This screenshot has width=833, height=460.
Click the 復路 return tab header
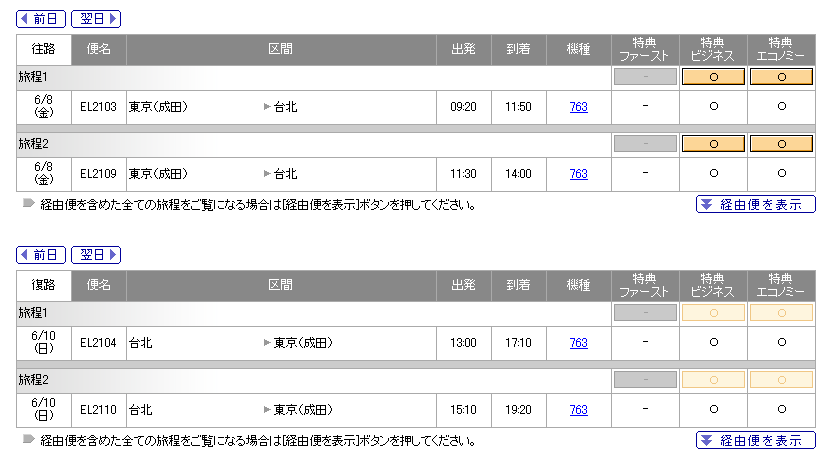pyautogui.click(x=44, y=285)
